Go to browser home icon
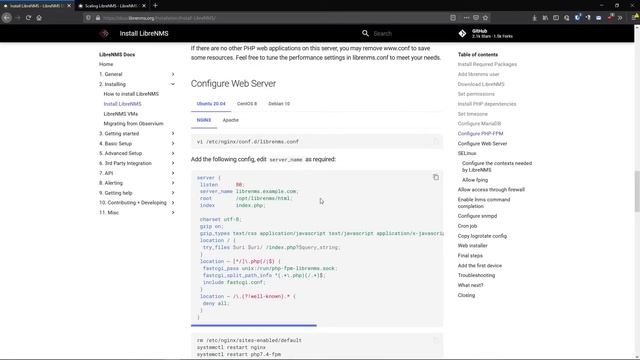This screenshot has height=360, width=640. tap(39, 18)
